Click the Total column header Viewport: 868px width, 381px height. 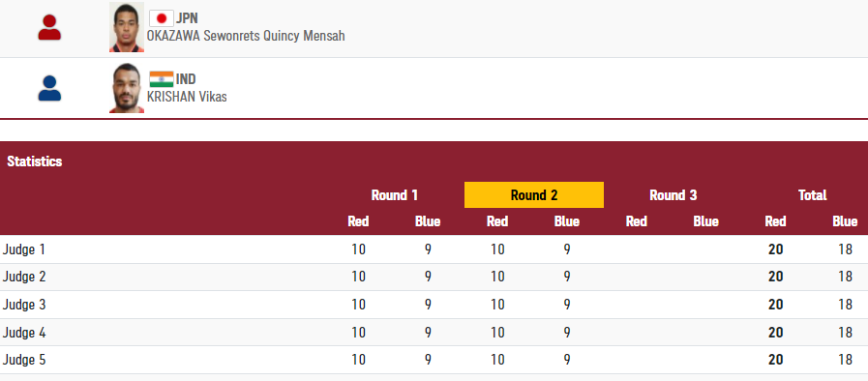[812, 195]
